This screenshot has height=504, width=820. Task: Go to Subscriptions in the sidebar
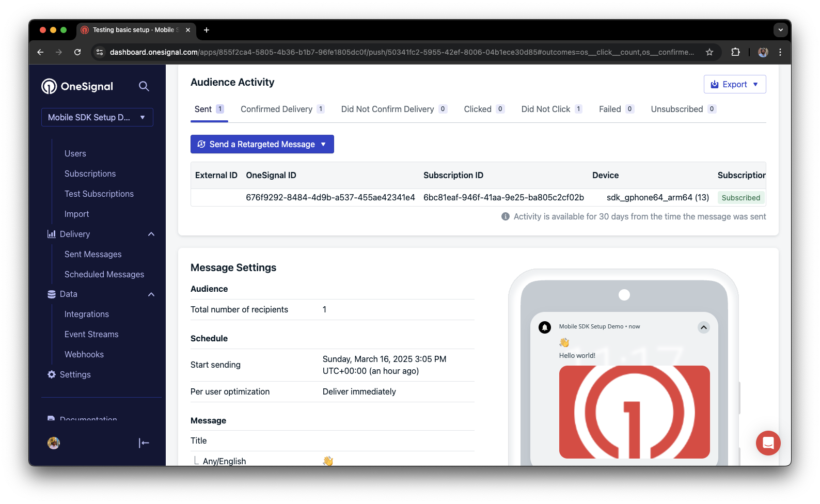point(90,174)
